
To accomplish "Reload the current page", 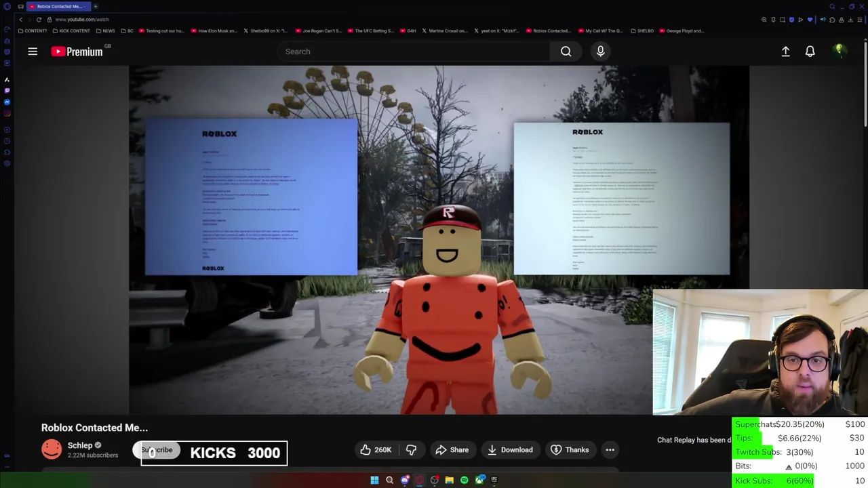I will (x=39, y=20).
